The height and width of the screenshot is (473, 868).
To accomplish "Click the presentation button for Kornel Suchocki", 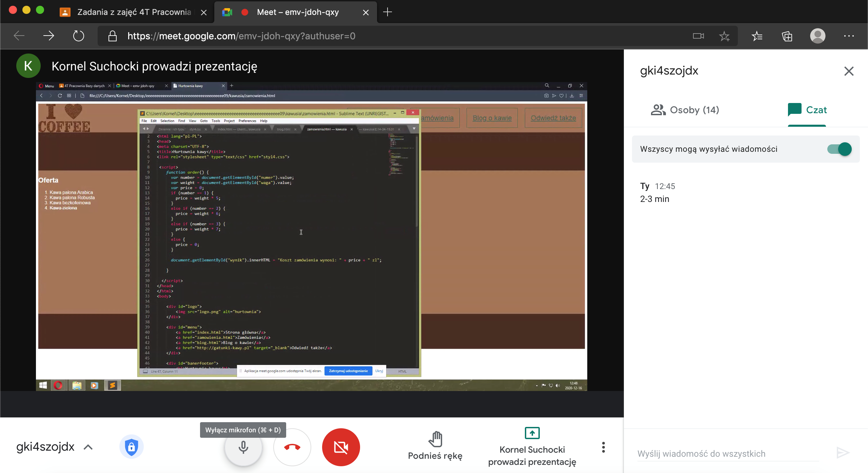I will [532, 447].
